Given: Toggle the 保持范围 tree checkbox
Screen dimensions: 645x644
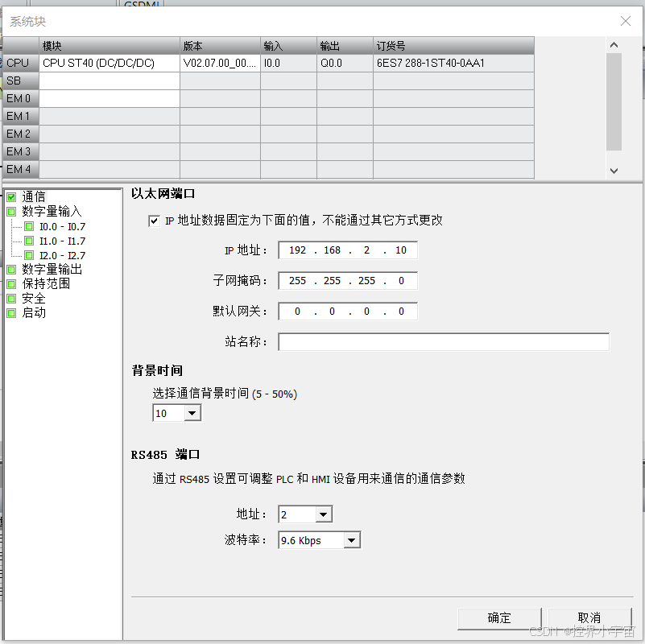Looking at the screenshot, I should click(11, 284).
